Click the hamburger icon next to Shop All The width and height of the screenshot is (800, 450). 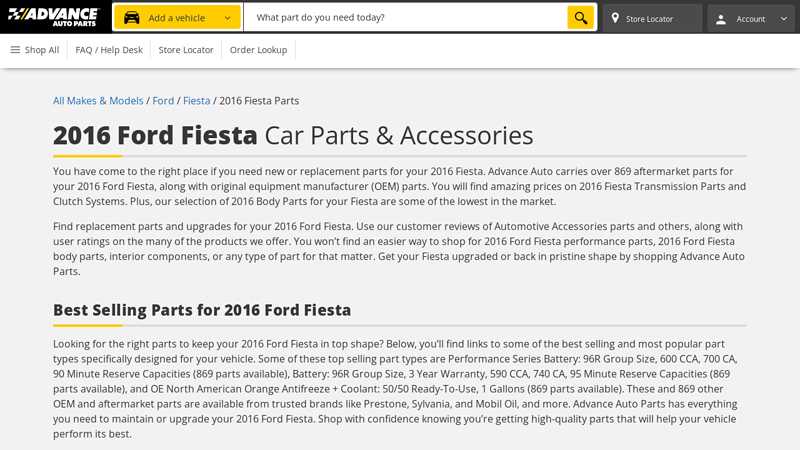15,50
